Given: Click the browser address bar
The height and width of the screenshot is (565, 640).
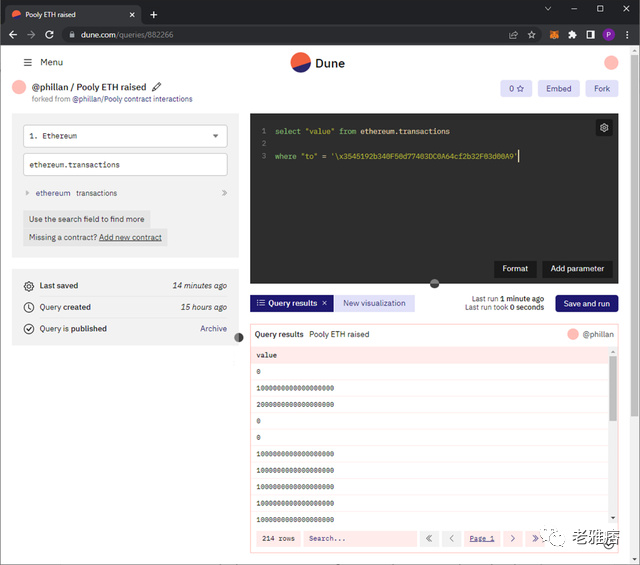Looking at the screenshot, I should coord(286,35).
